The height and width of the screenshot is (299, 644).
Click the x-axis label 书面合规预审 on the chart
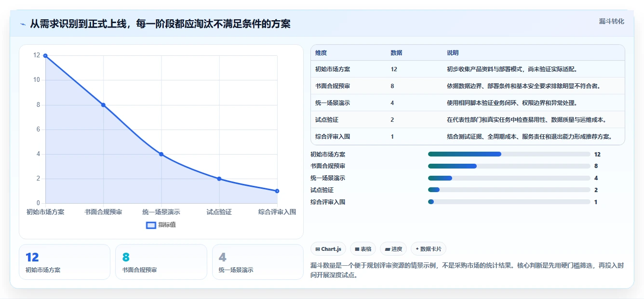[x=103, y=212]
